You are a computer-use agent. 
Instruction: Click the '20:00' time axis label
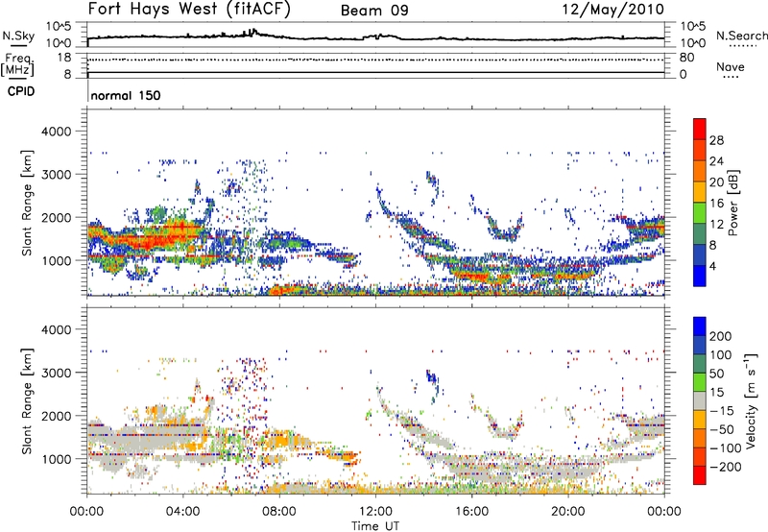568,512
